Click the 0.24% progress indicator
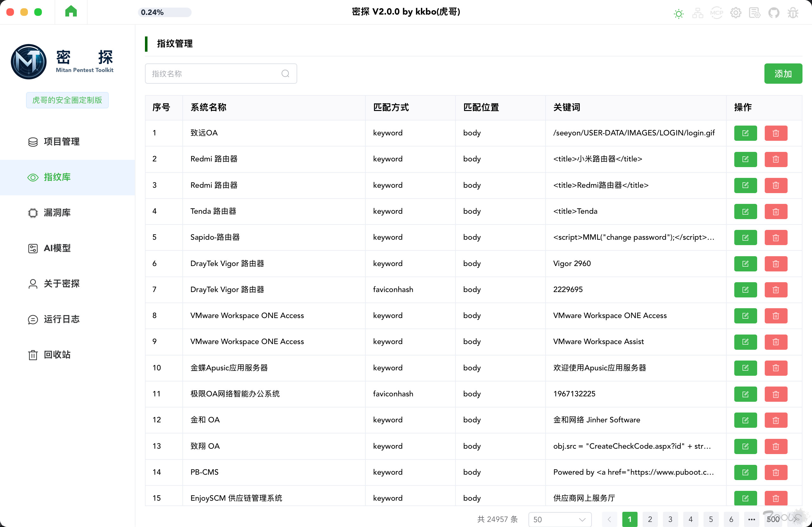Image resolution: width=812 pixels, height=527 pixels. click(x=164, y=12)
